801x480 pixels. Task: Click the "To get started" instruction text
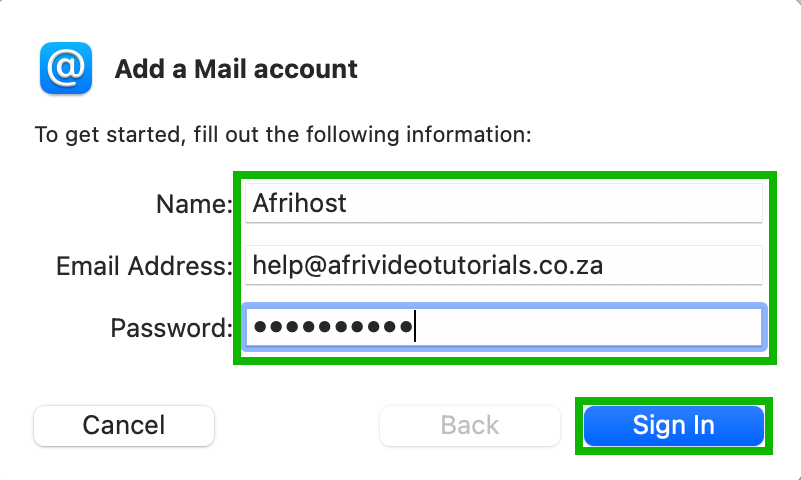click(x=282, y=132)
